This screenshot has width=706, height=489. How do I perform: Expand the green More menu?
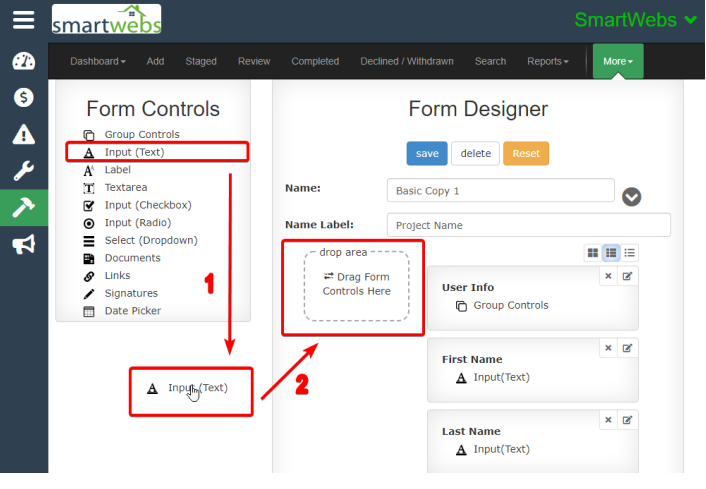618,61
